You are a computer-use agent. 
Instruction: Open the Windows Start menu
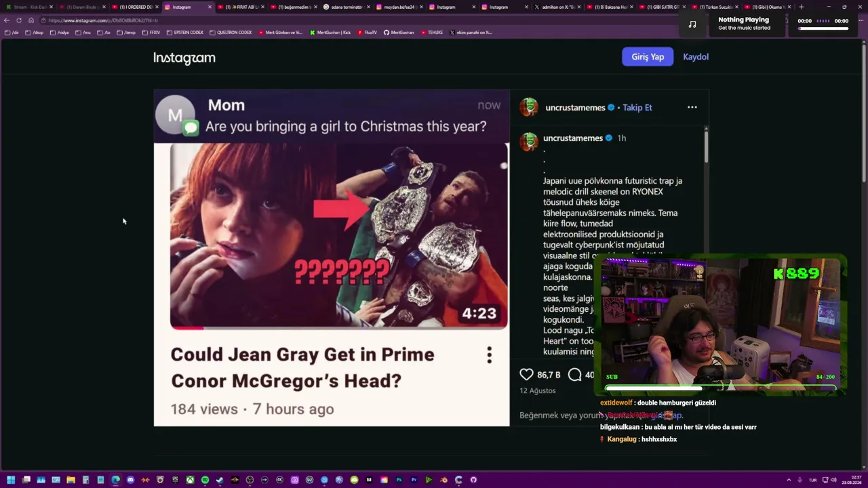point(11,480)
